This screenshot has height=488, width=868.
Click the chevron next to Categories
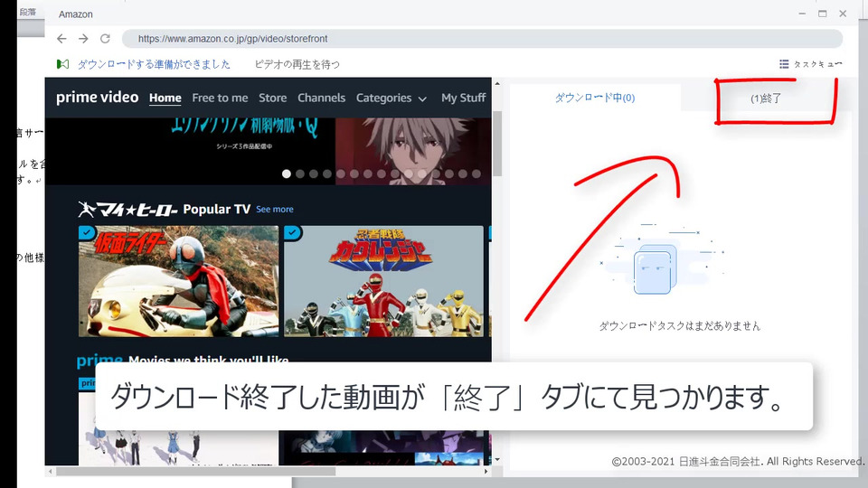422,99
